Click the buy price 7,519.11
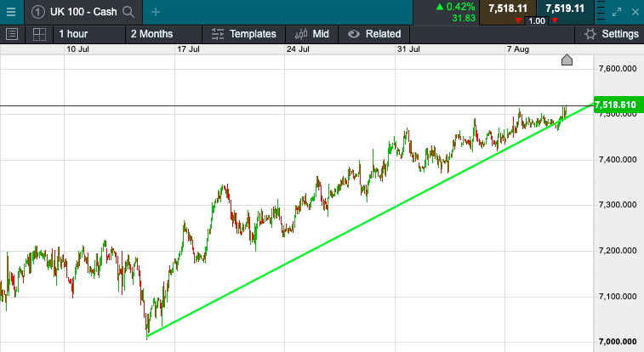 (x=565, y=9)
